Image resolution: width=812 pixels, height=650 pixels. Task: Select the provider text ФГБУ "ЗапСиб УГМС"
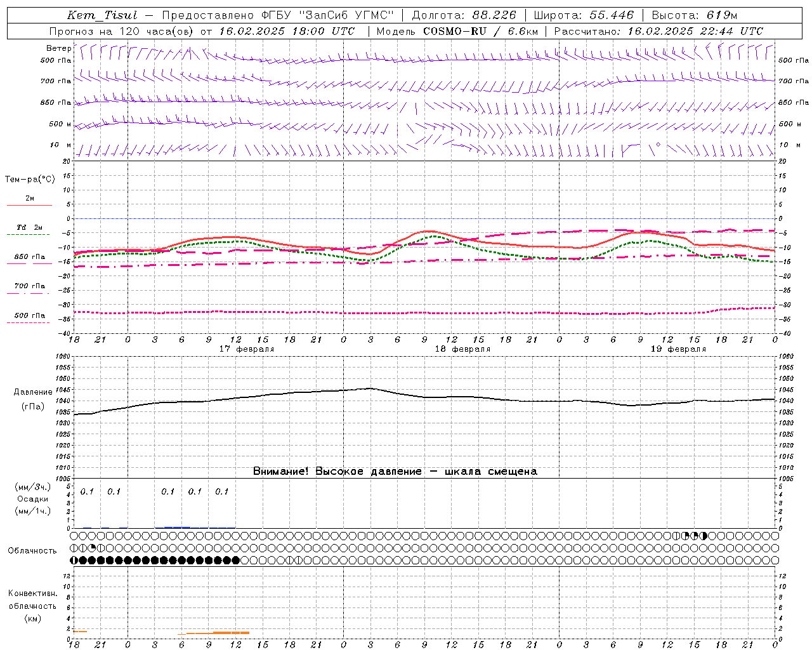(x=327, y=15)
